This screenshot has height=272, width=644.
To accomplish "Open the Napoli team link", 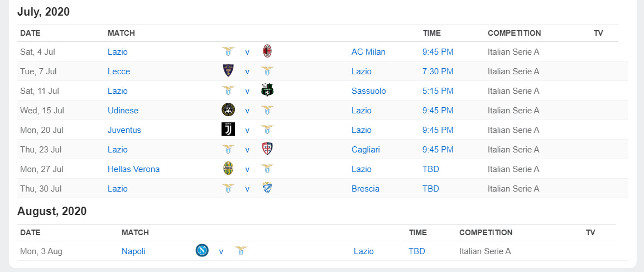I will tap(133, 251).
